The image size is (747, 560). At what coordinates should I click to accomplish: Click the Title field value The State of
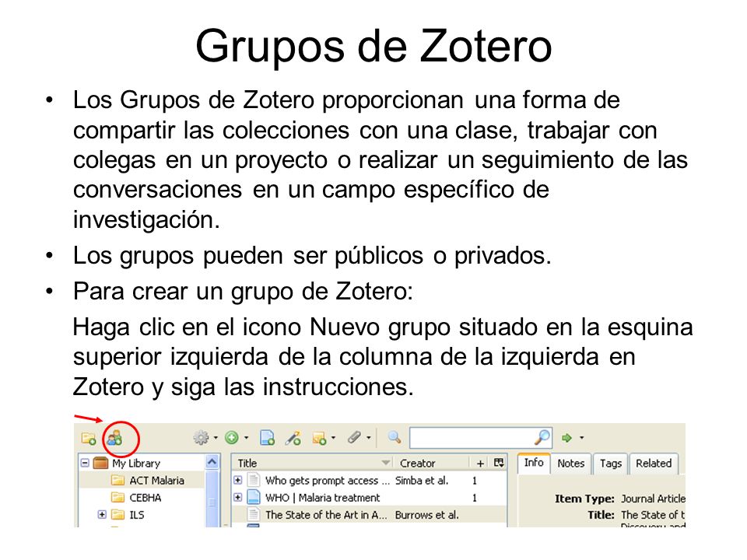tap(653, 515)
